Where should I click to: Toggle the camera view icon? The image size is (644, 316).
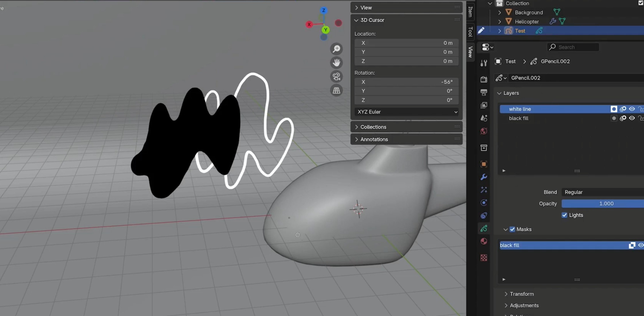coord(336,77)
